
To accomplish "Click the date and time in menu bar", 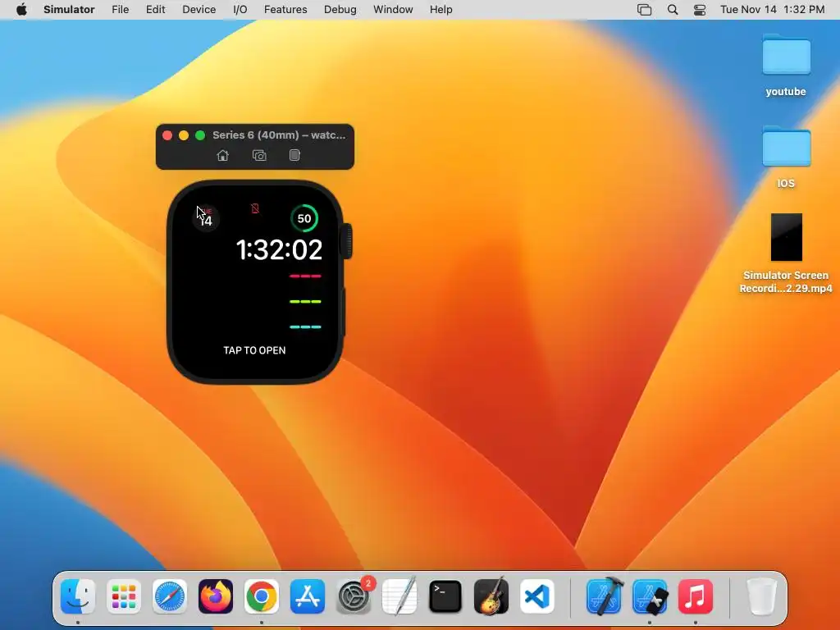I will 773,10.
